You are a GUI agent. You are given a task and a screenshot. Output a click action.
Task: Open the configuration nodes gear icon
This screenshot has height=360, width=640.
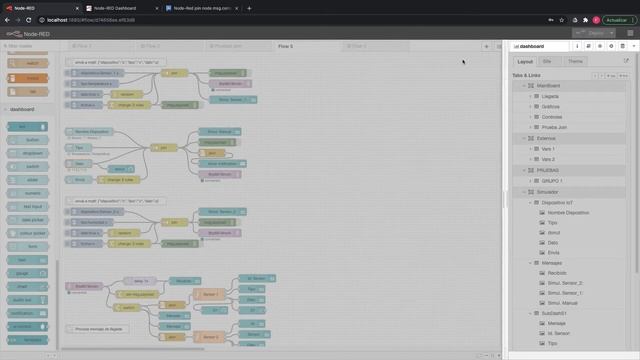611,46
